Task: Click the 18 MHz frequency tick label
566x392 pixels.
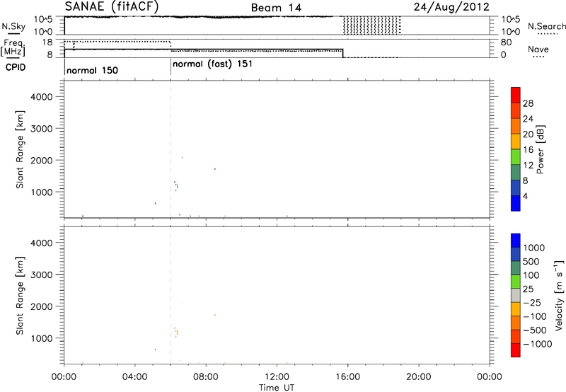Action: (47, 42)
